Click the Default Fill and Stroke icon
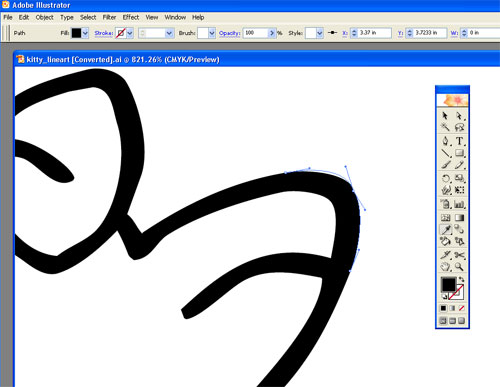 [445, 296]
